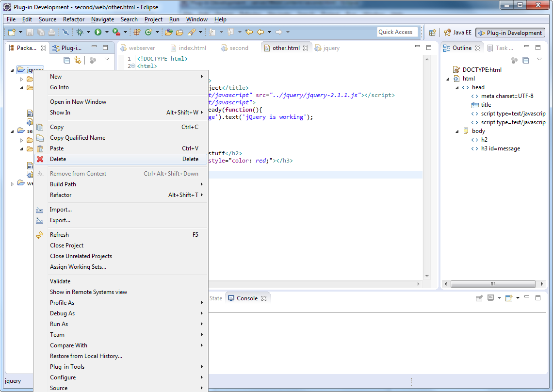Viewport: 553px width, 392px height.
Task: Open the New wizard dropdown arrow
Action: coord(20,32)
